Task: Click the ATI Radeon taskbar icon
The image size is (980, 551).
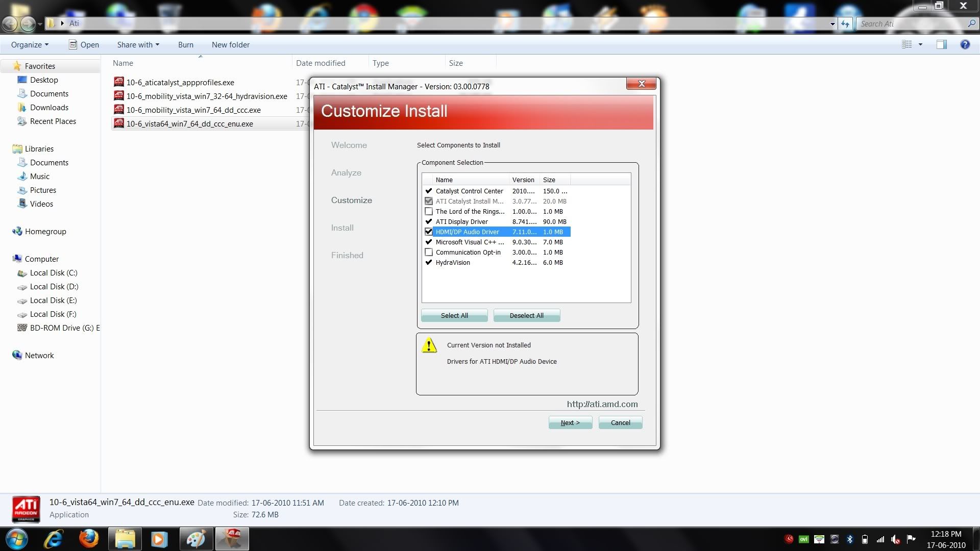Action: [232, 538]
